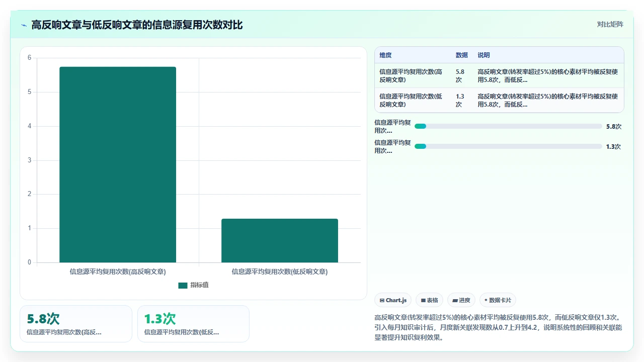Click the description cell in the 1.3次 row
The height and width of the screenshot is (362, 644).
tap(548, 101)
